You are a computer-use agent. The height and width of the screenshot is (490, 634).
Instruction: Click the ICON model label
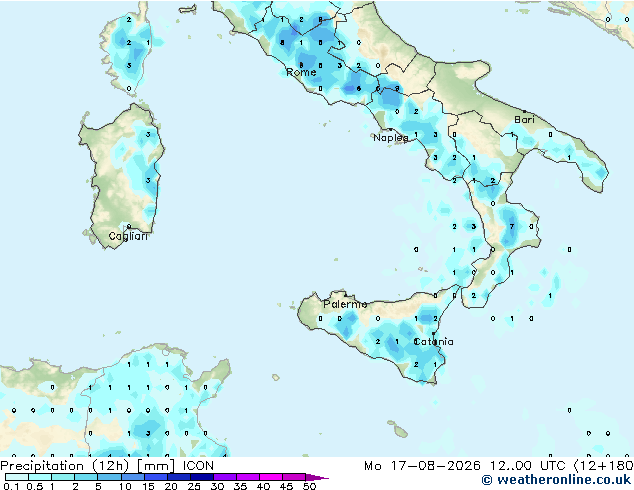click(198, 466)
